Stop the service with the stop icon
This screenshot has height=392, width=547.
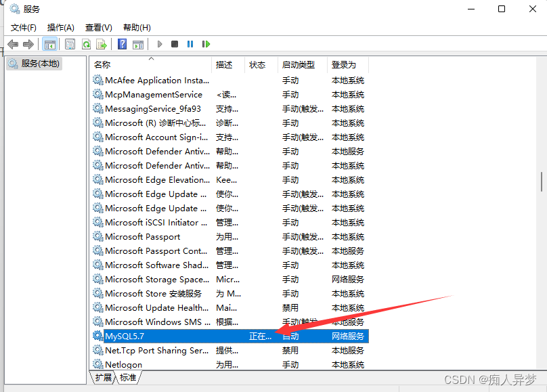(x=175, y=44)
